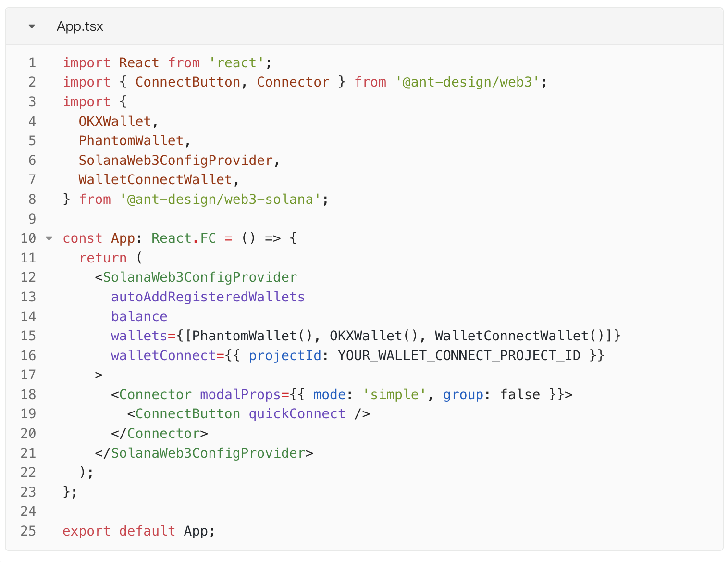
Task: Select line number 12 in gutter
Action: 28,277
